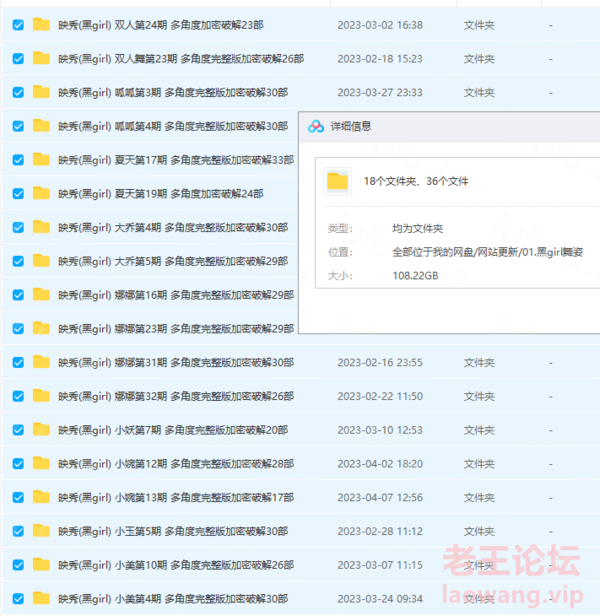Open the 小美第4期 folder name
The width and height of the screenshot is (600, 616).
coord(172,599)
